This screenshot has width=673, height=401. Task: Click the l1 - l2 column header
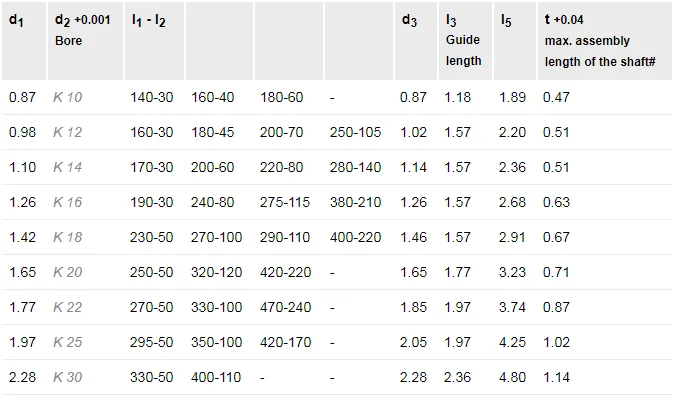148,20
